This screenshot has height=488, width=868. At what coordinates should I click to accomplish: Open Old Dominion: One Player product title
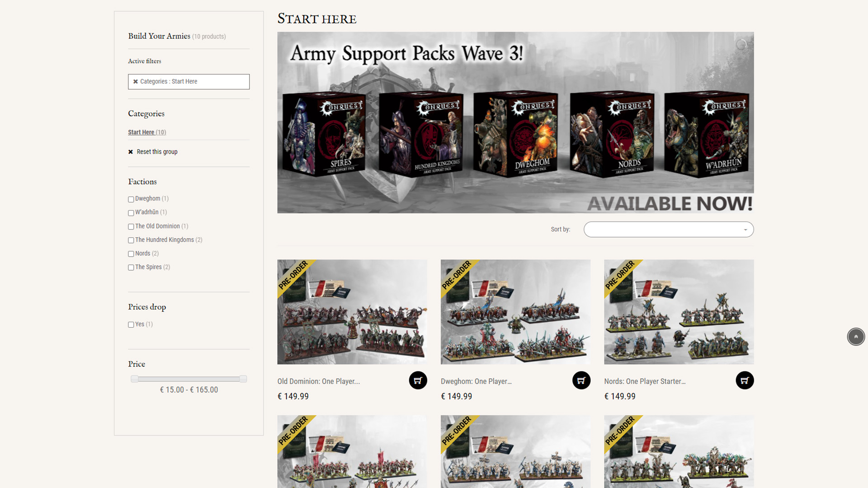pyautogui.click(x=318, y=381)
